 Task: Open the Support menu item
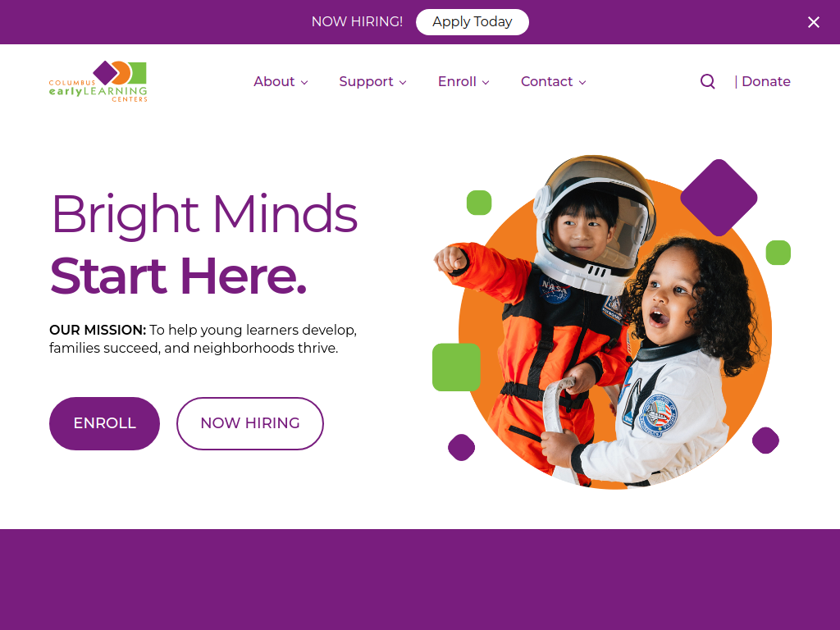(x=366, y=81)
